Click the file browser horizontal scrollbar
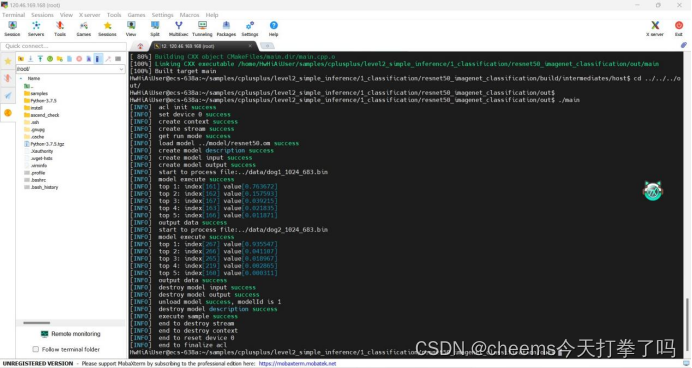Screen dimensions: 692x368 coord(37,323)
